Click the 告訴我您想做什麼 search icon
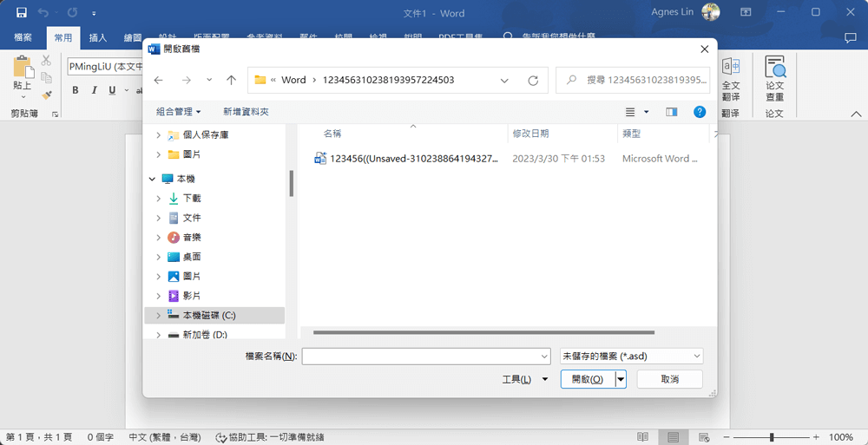The image size is (868, 445). pyautogui.click(x=508, y=37)
